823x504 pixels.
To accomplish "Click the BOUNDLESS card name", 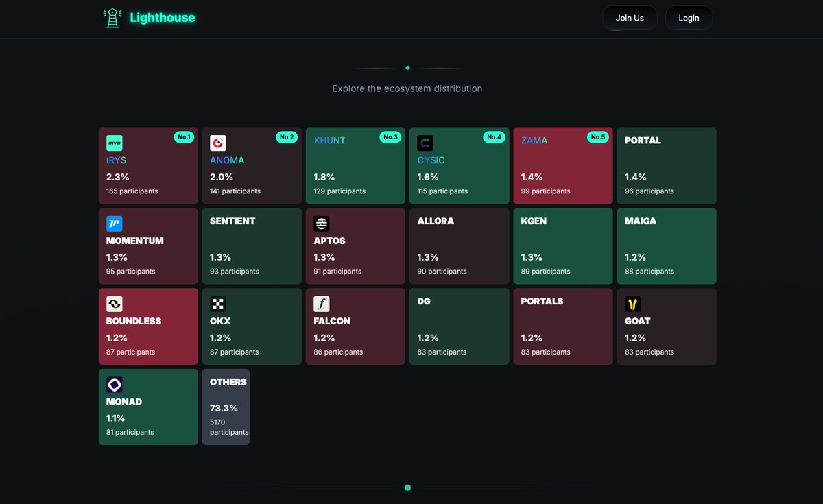I will 134,321.
